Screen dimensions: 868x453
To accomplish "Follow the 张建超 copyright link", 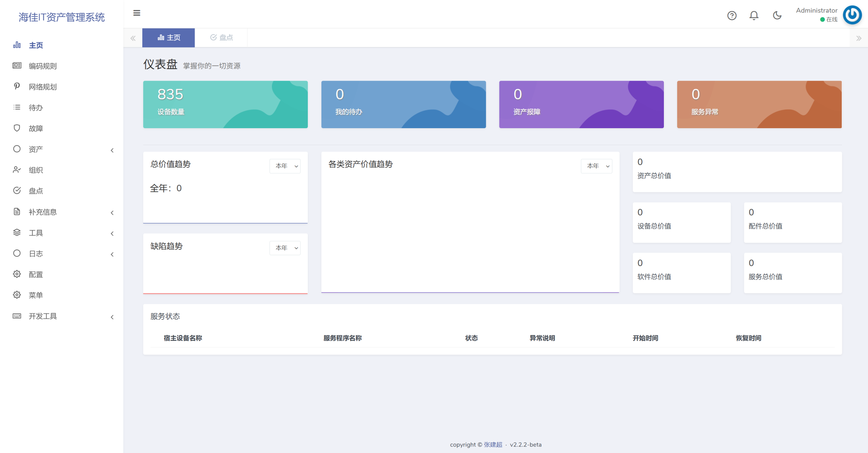I will click(x=493, y=445).
